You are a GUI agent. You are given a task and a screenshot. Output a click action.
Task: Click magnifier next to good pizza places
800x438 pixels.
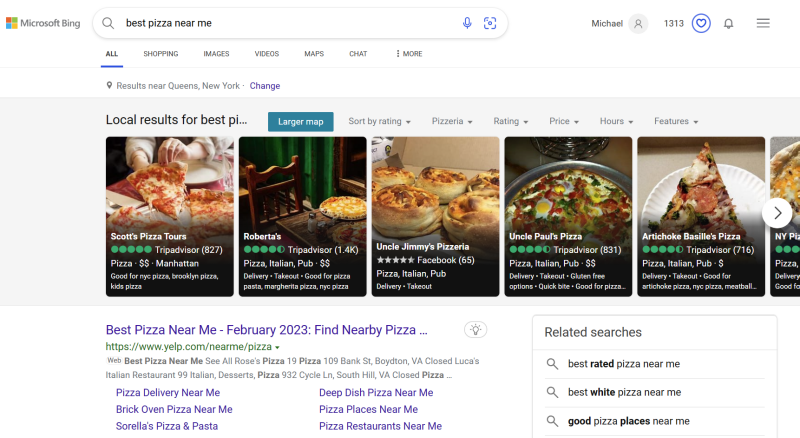tap(552, 421)
